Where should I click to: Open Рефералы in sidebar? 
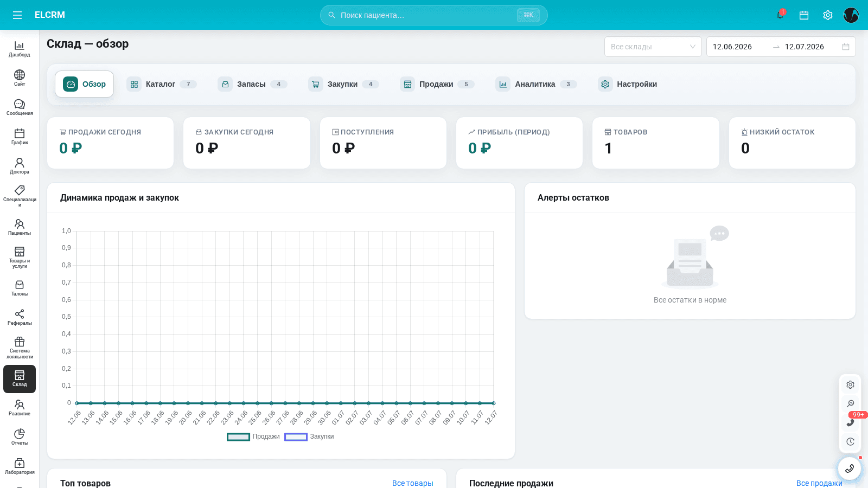(x=20, y=317)
